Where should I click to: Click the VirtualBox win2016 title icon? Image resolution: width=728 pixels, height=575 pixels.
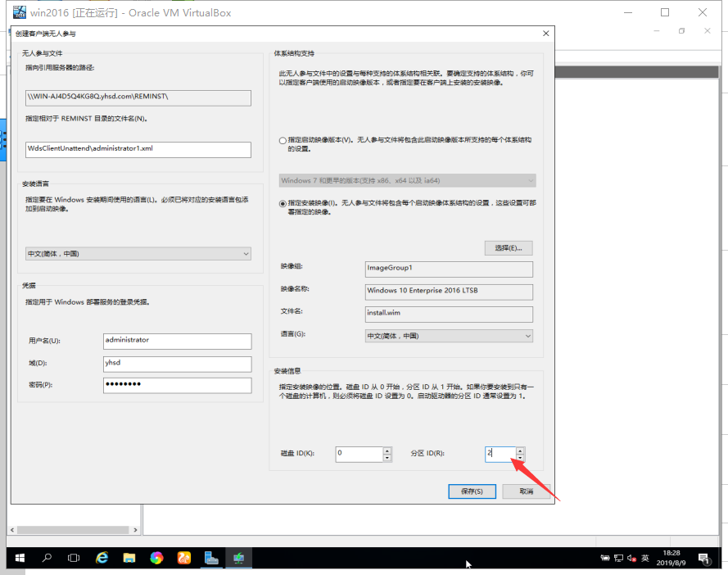(20, 12)
